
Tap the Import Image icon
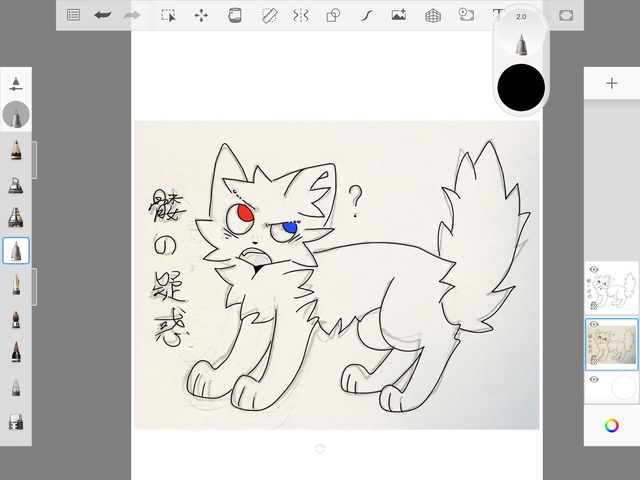click(399, 15)
